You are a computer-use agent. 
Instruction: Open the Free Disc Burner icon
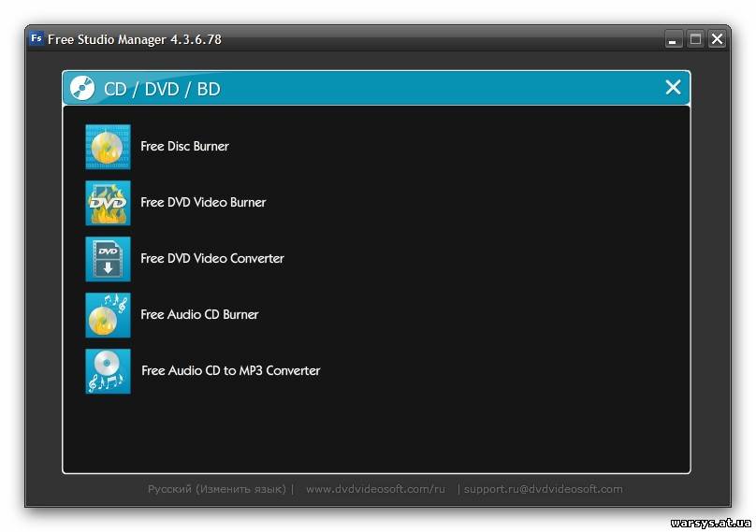tap(108, 147)
